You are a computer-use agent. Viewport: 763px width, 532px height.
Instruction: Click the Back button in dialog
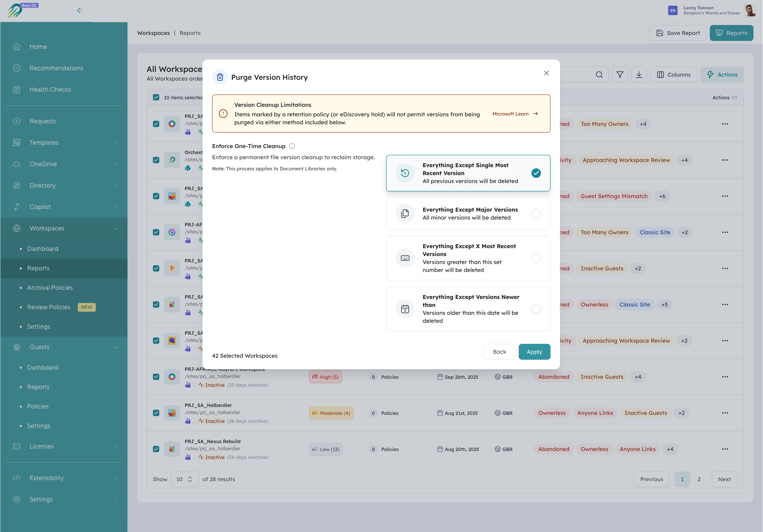coord(499,352)
